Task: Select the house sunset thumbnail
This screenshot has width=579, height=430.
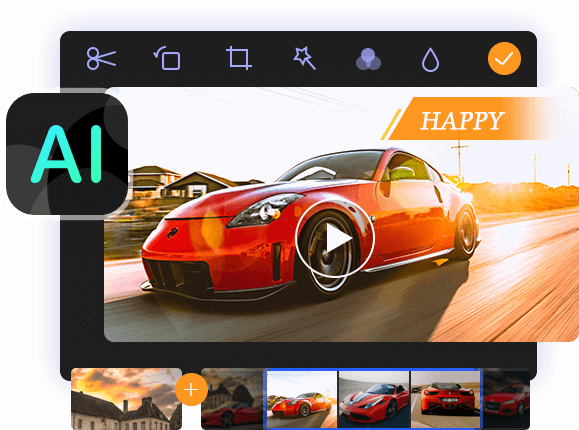Action: [126, 399]
